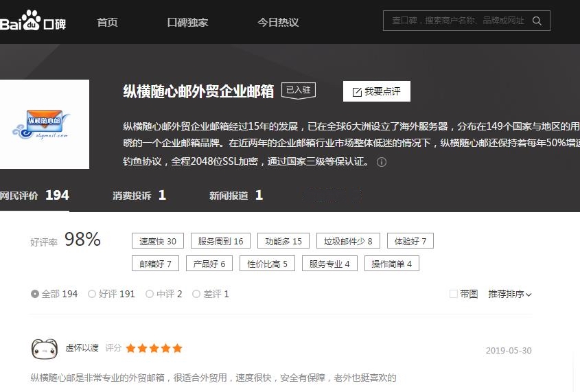Select the 全部 194 radio button
Image resolution: width=580 pixels, height=392 pixels.
(35, 294)
